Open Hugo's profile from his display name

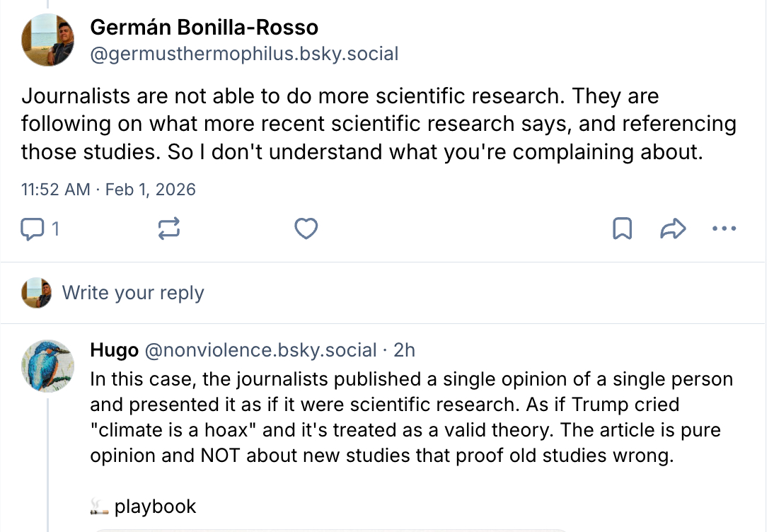(114, 349)
